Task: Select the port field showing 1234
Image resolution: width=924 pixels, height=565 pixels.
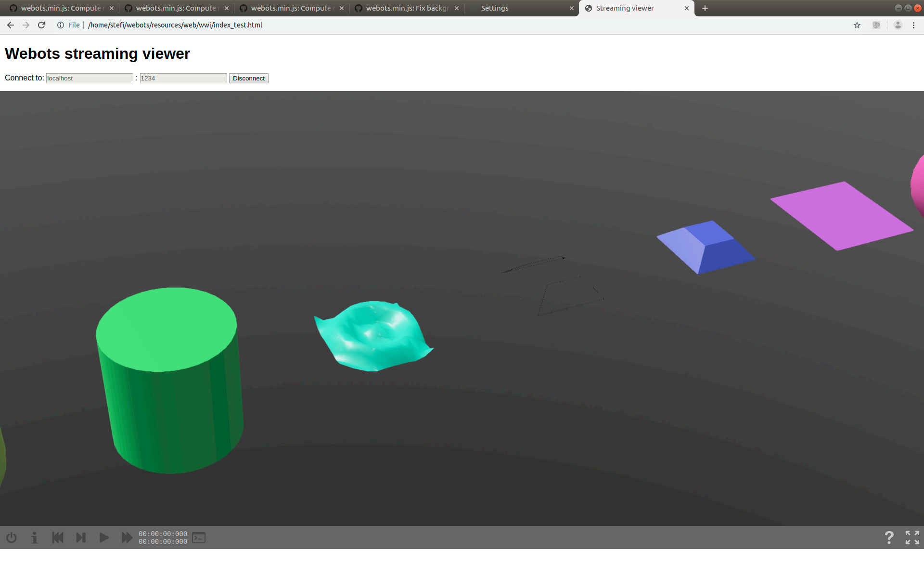Action: pyautogui.click(x=183, y=78)
